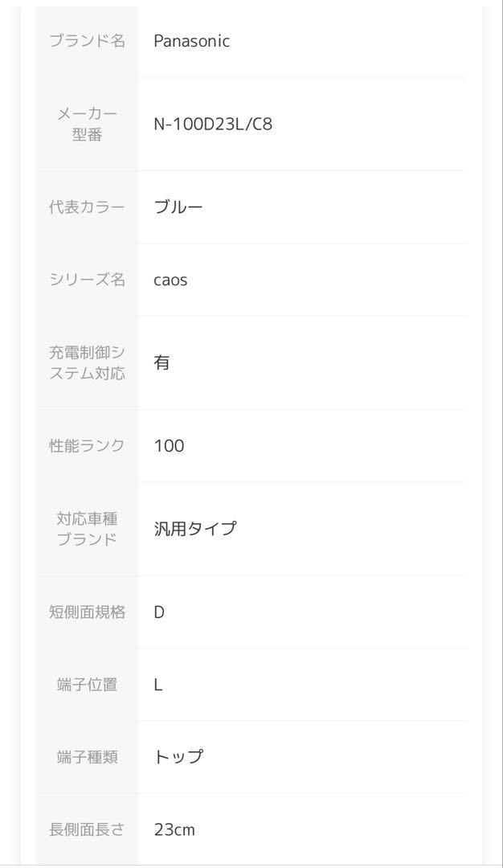Image resolution: width=503 pixels, height=868 pixels.
Task: Select the 代表カラー label
Action: pos(88,207)
